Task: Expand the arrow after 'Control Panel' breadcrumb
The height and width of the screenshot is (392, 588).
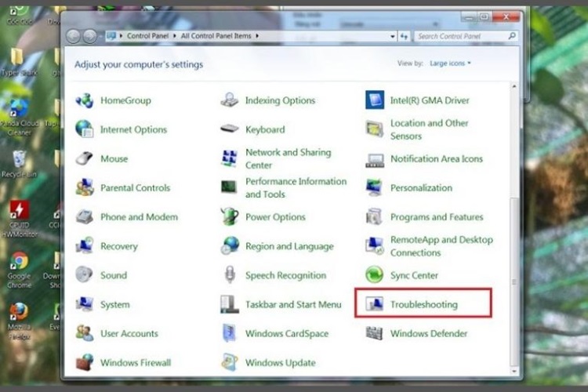Action: (175, 36)
